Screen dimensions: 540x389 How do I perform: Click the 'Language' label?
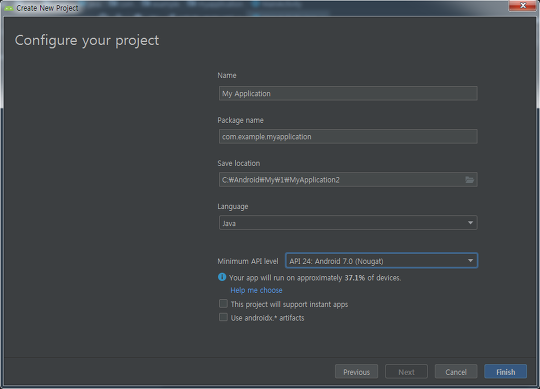point(233,207)
